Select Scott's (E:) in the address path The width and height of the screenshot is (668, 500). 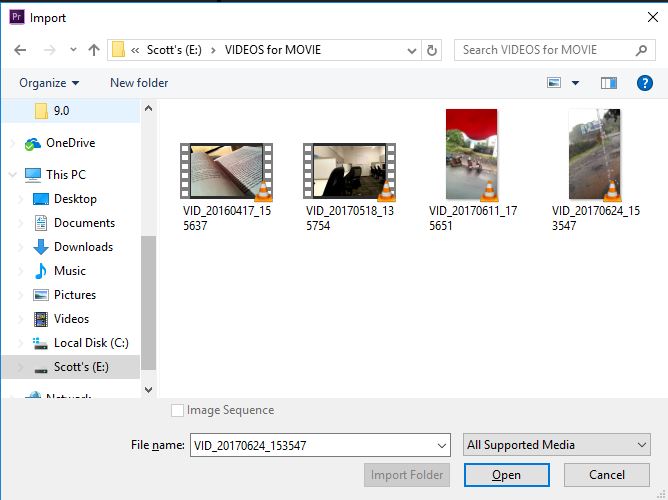[x=174, y=50]
